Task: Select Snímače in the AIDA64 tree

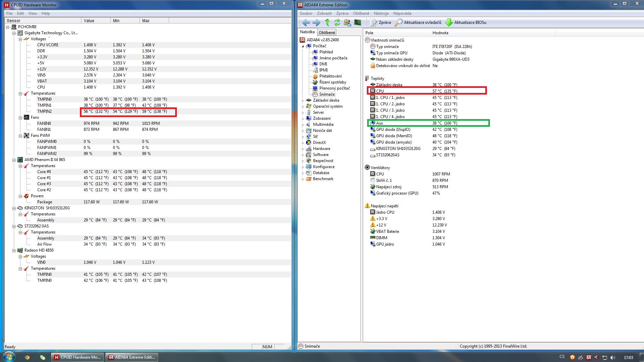Action: [x=327, y=94]
